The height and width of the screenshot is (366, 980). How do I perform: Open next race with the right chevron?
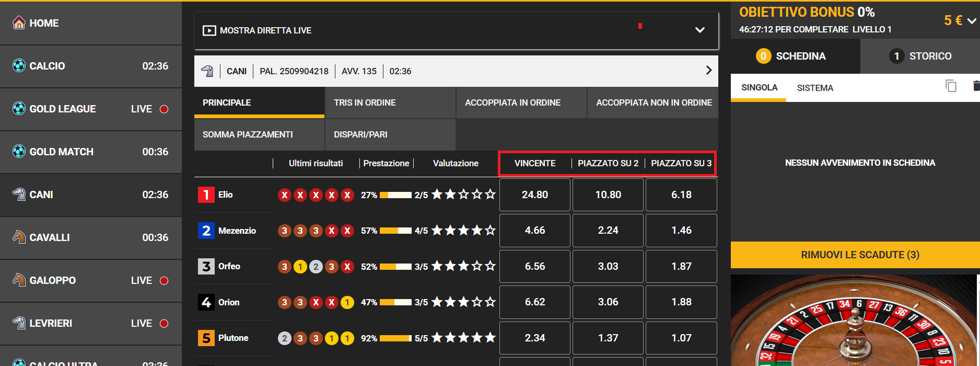(709, 70)
